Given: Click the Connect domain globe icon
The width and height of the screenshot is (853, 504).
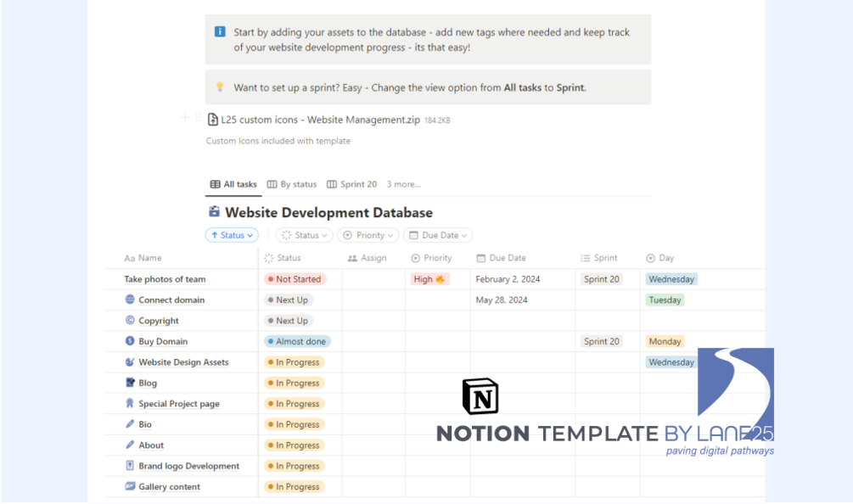Looking at the screenshot, I should 130,299.
